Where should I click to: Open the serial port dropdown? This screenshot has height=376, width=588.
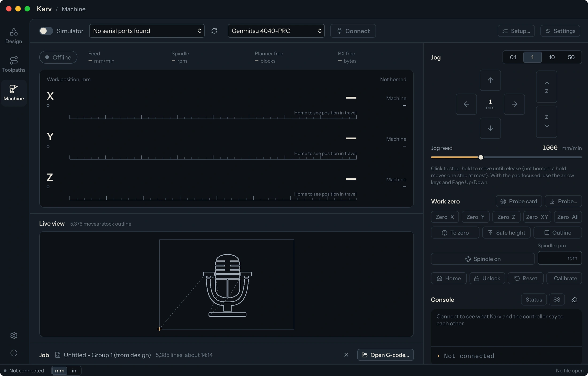[147, 31]
